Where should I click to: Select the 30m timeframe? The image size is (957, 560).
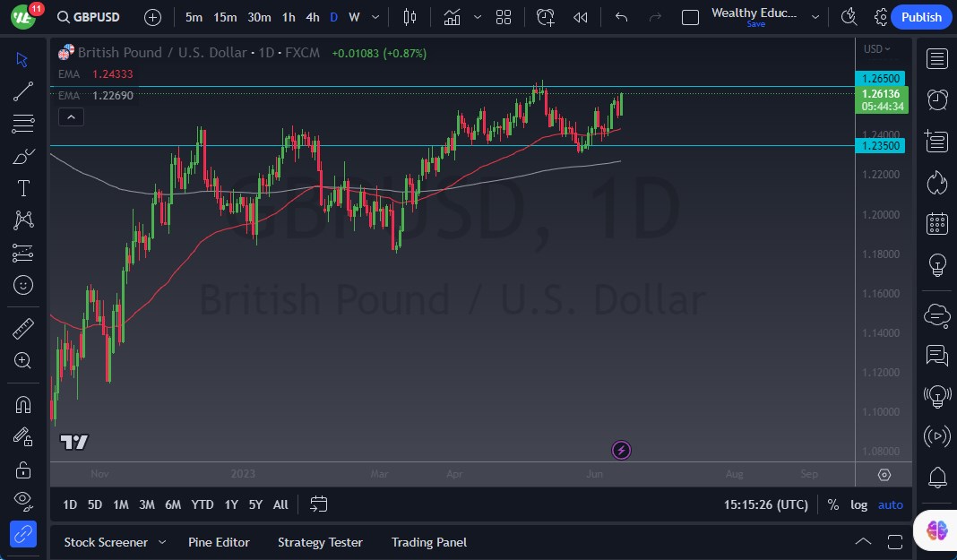pos(259,17)
